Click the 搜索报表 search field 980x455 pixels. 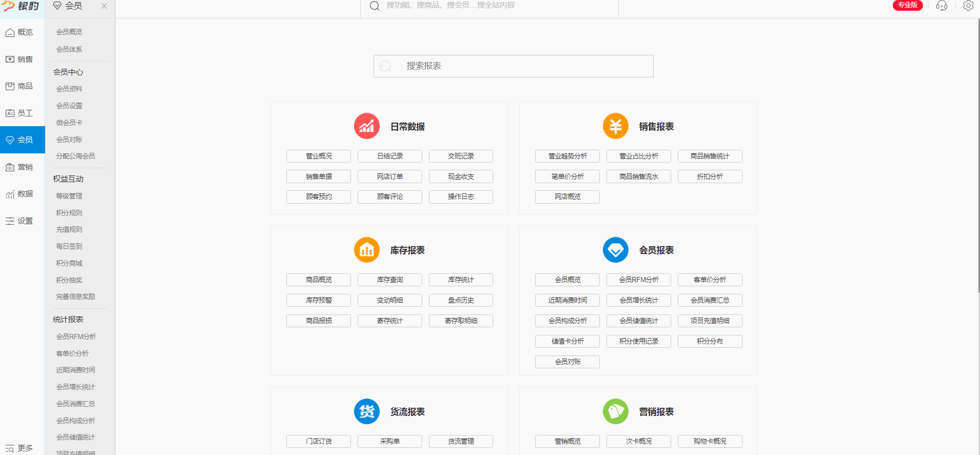coord(513,66)
